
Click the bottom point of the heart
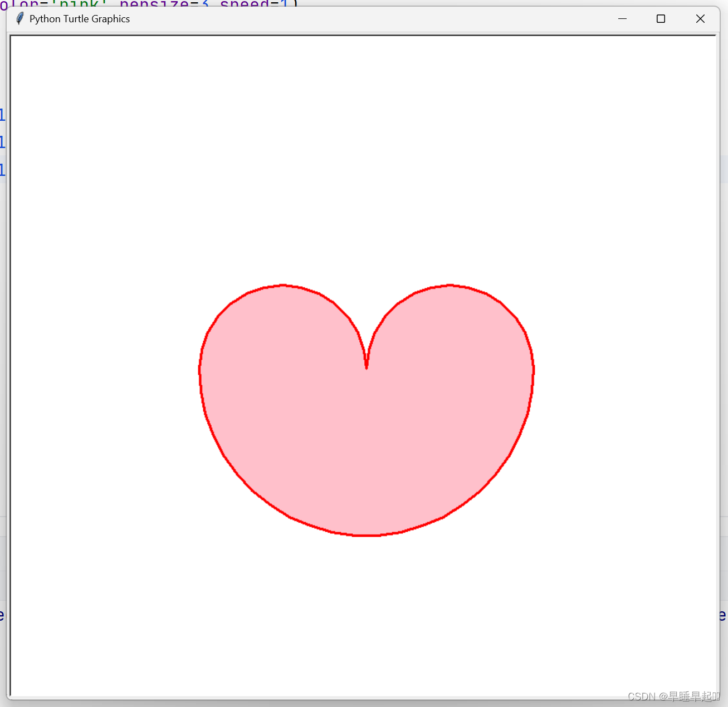point(366,534)
